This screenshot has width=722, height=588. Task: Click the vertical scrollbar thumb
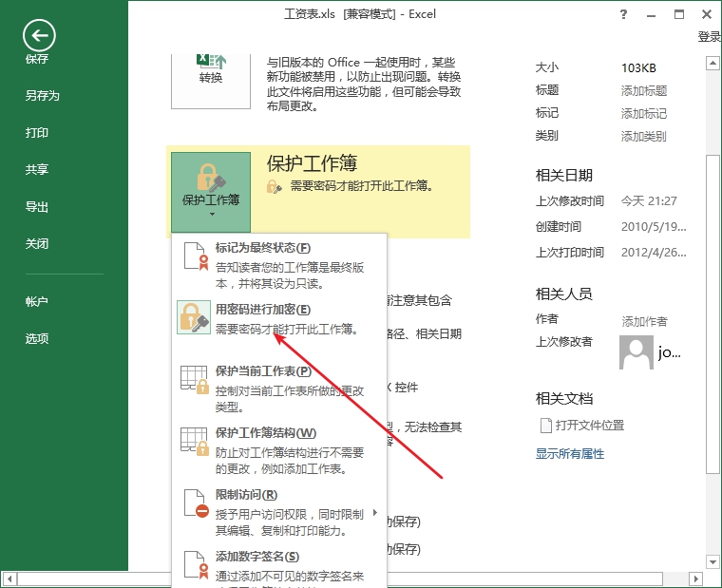click(x=712, y=314)
